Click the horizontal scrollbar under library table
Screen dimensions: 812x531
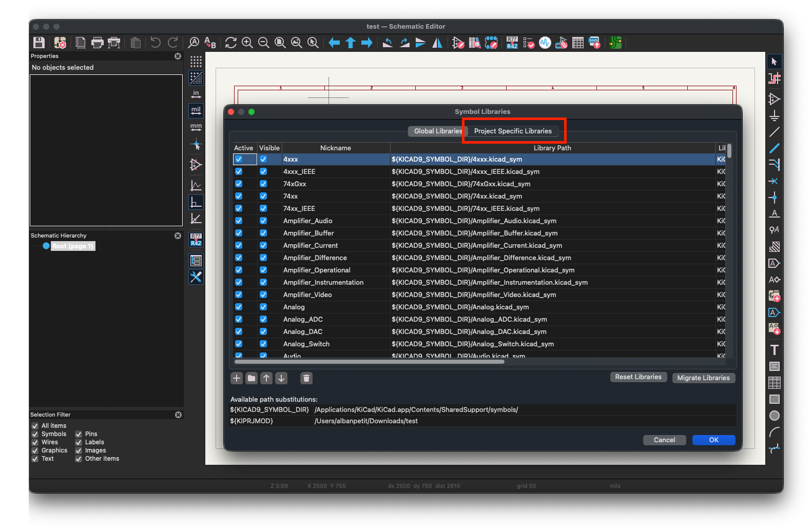370,362
